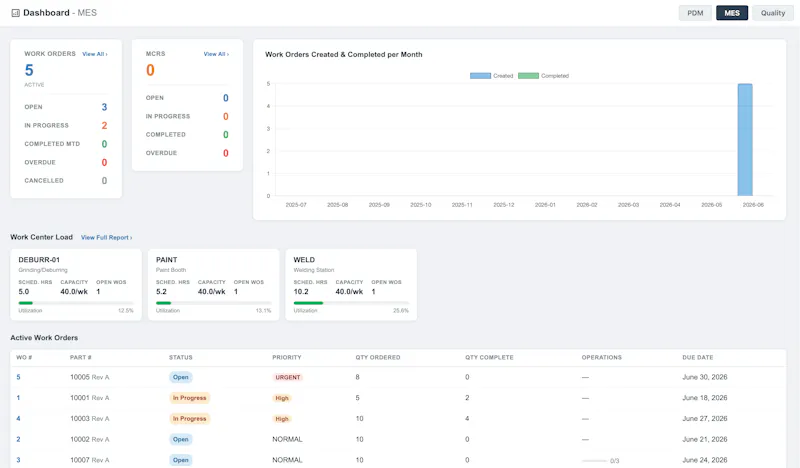Click the Dashboard icon in the header

15,13
